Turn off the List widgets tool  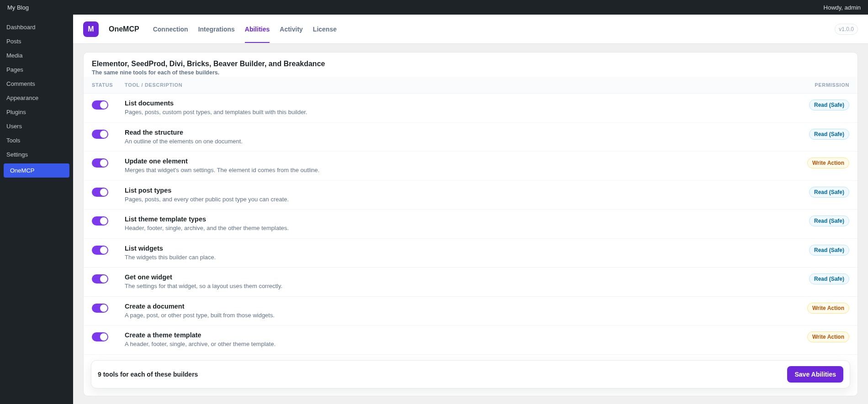(x=100, y=250)
